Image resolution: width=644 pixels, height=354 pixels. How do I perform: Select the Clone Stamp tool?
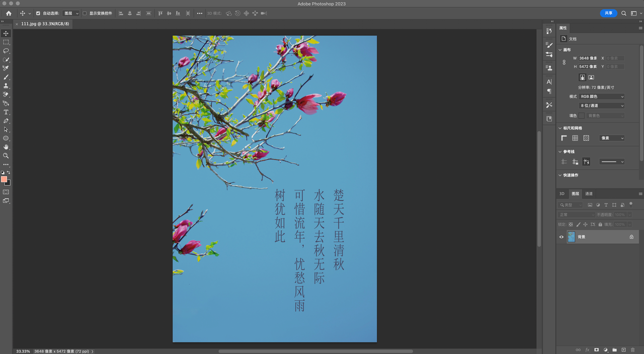(6, 86)
